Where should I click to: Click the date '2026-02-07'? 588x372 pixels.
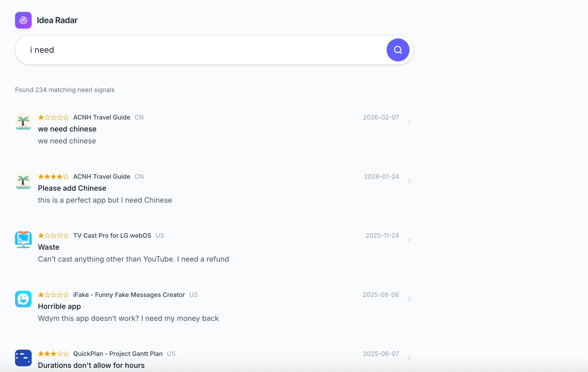point(381,117)
